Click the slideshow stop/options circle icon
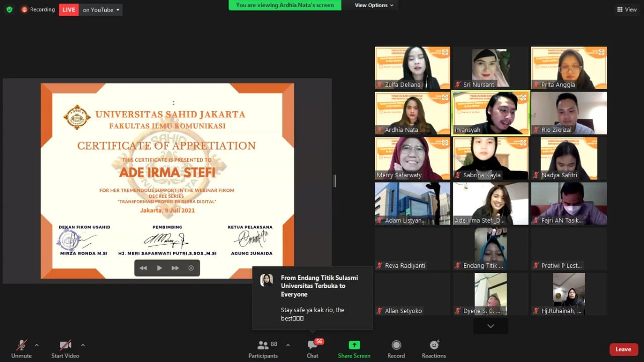The width and height of the screenshot is (644, 362). coord(191,268)
